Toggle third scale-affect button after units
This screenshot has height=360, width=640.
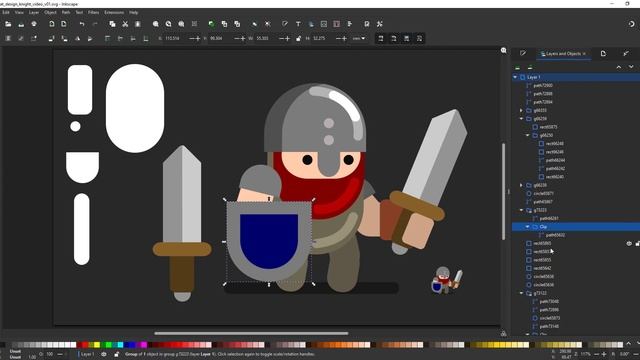407,38
